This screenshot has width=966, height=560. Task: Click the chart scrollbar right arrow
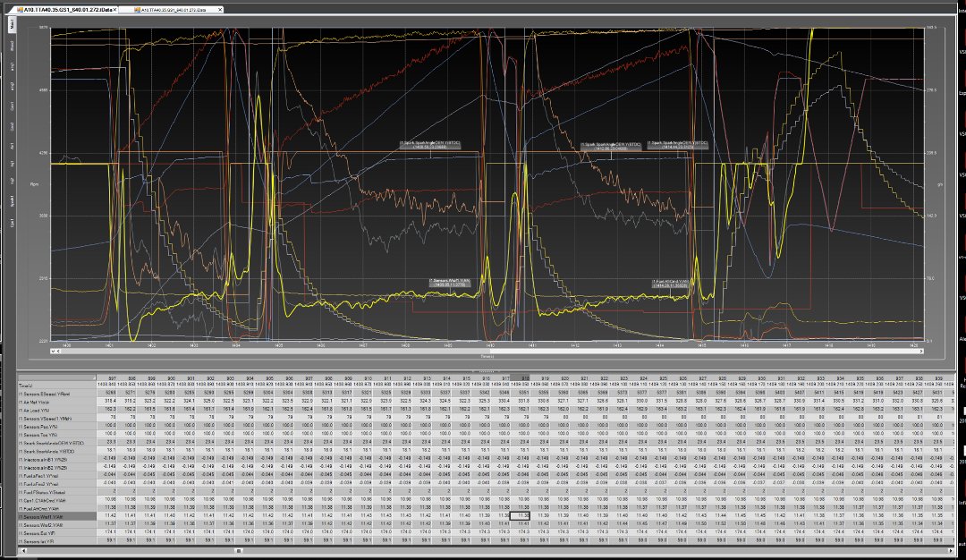click(922, 352)
